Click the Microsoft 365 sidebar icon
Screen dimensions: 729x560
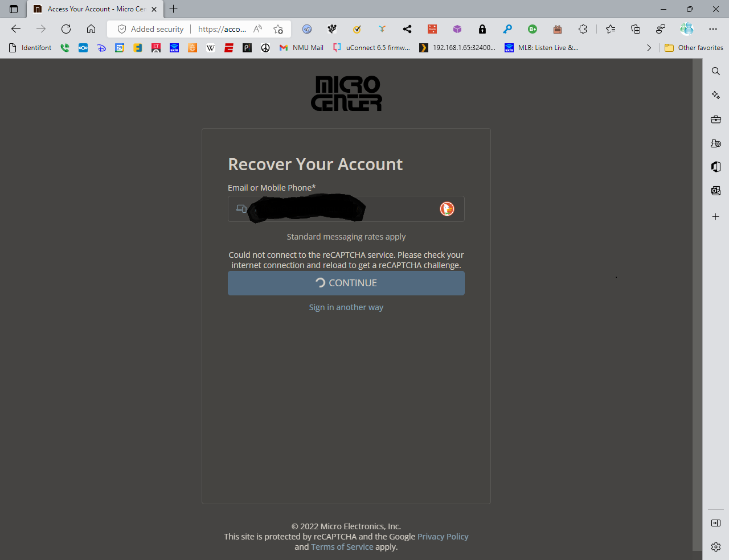click(715, 167)
